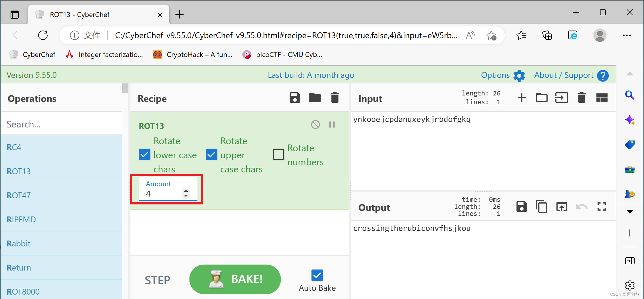
Task: Save the current recipe
Action: (x=295, y=98)
